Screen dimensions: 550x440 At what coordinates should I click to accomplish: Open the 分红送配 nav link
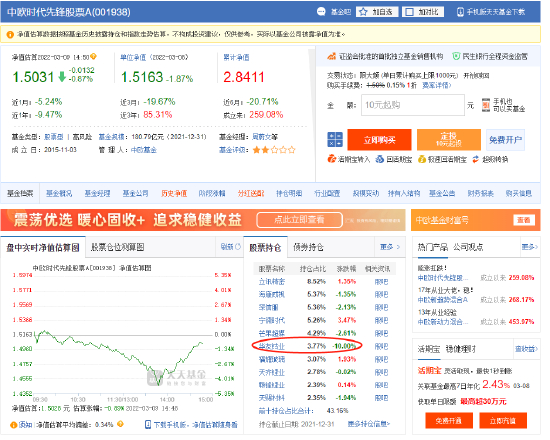[251, 193]
